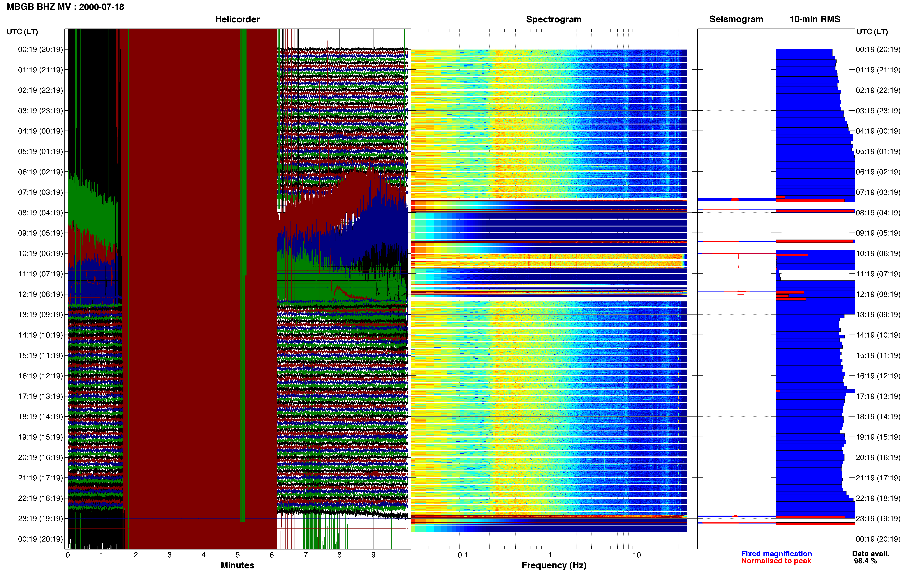Click frequency tick label '0.1'

click(x=463, y=555)
